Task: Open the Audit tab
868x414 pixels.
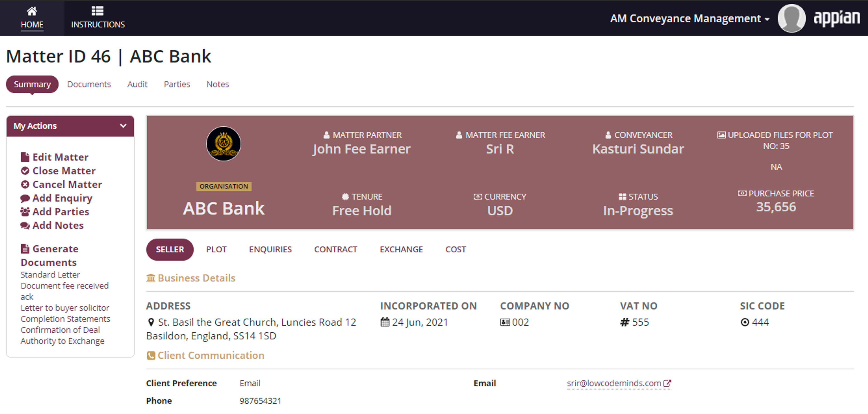Action: click(x=137, y=84)
